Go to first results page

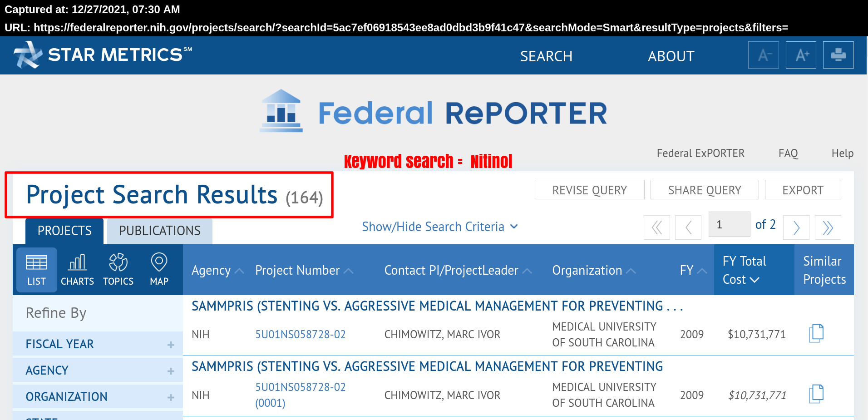pyautogui.click(x=657, y=227)
